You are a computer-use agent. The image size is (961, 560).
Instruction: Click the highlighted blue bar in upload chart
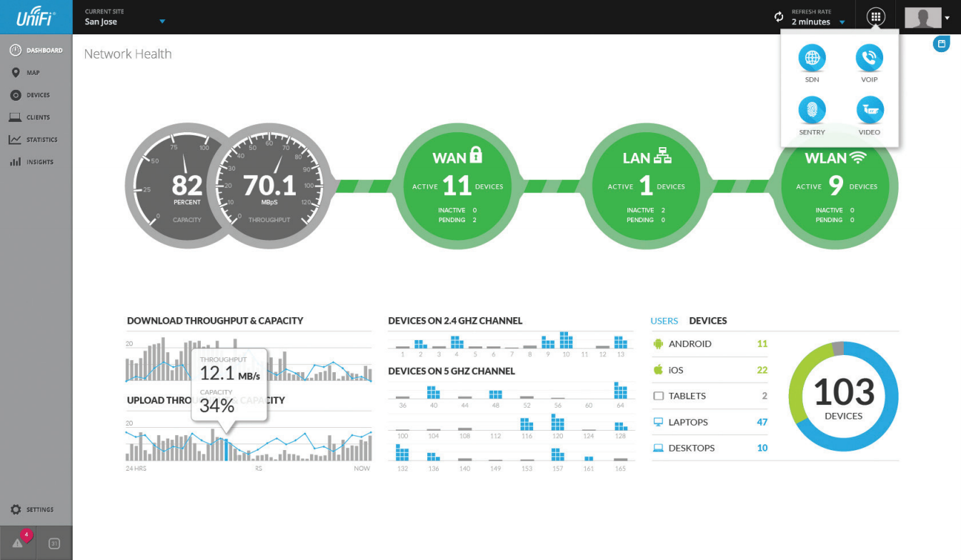[x=227, y=450]
